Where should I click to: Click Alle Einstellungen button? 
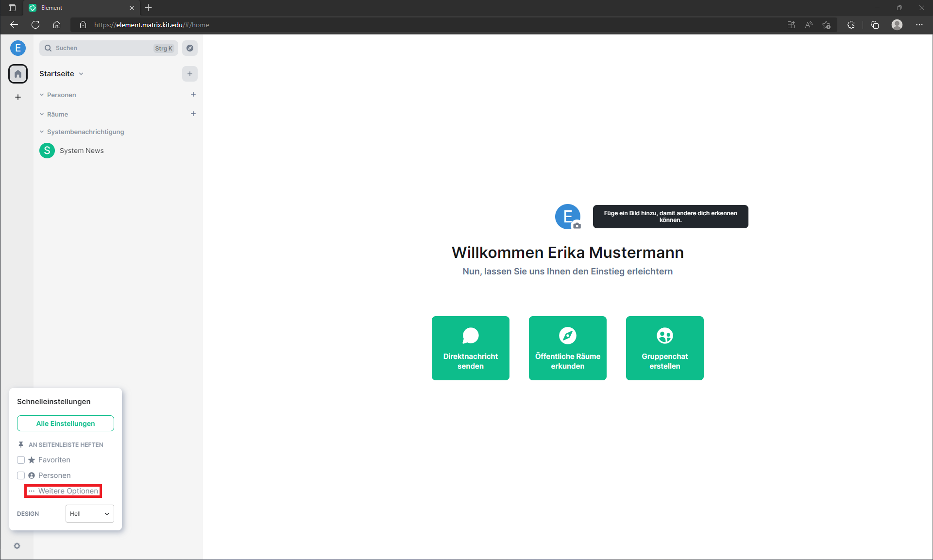click(x=65, y=424)
